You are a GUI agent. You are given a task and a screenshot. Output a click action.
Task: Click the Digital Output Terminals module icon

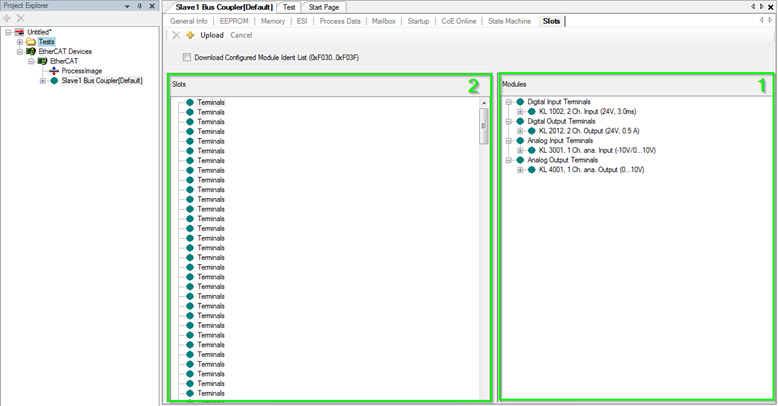coord(520,121)
